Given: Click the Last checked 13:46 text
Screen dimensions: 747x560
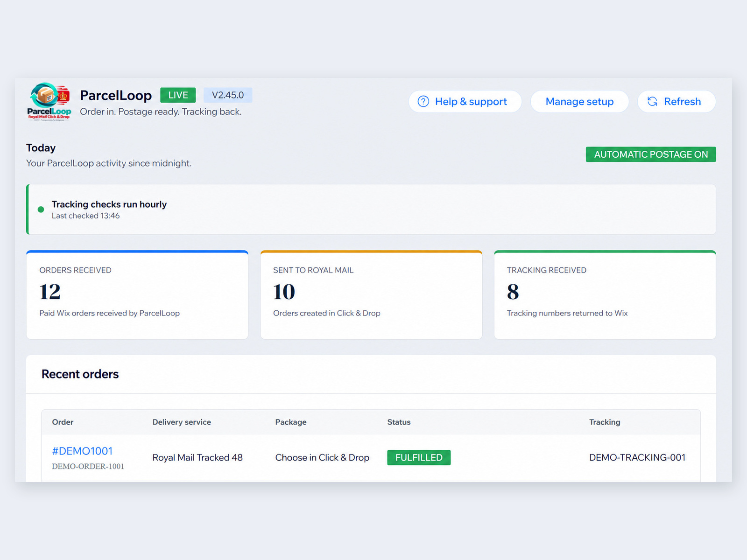Looking at the screenshot, I should (x=85, y=216).
